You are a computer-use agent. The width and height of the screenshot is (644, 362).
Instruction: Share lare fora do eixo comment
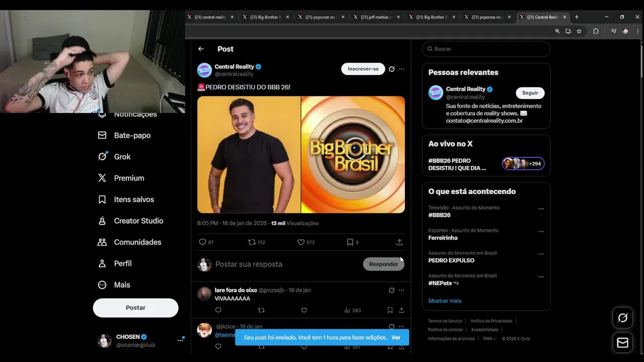(401, 310)
